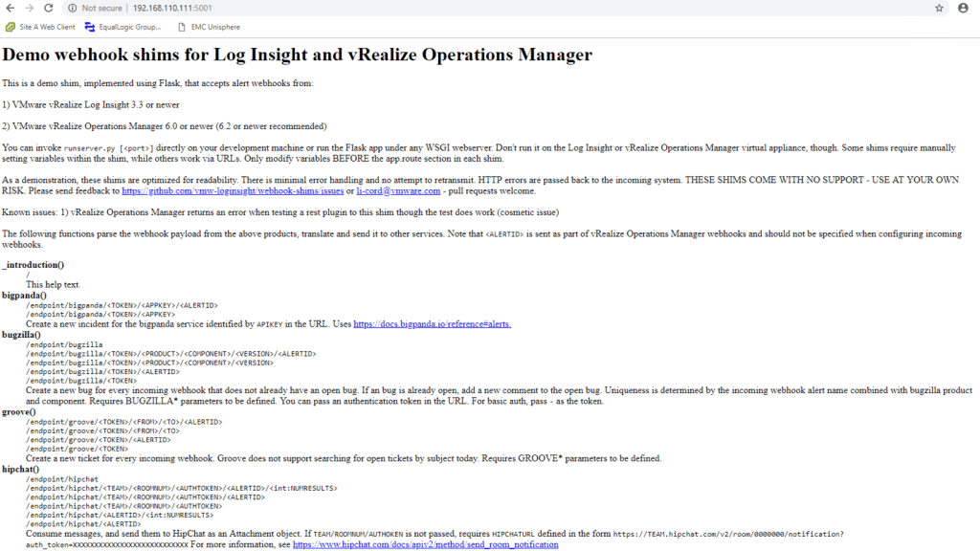Click the page heading about demo webhook shims
The height and width of the screenshot is (551, 980).
point(297,55)
